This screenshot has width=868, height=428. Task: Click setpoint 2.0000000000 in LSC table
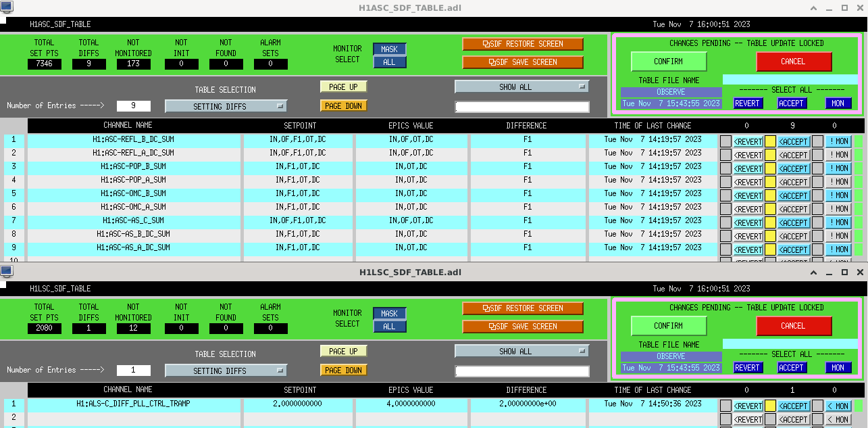click(x=298, y=404)
